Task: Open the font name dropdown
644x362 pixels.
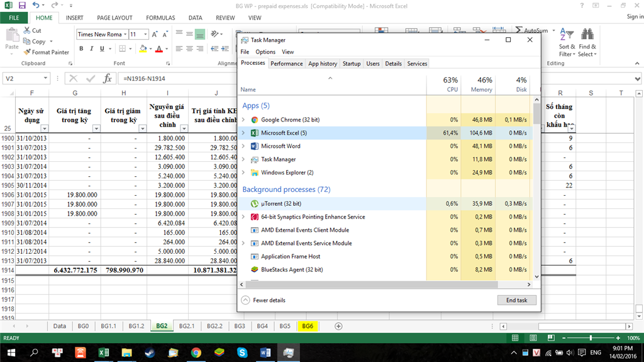Action: point(125,35)
